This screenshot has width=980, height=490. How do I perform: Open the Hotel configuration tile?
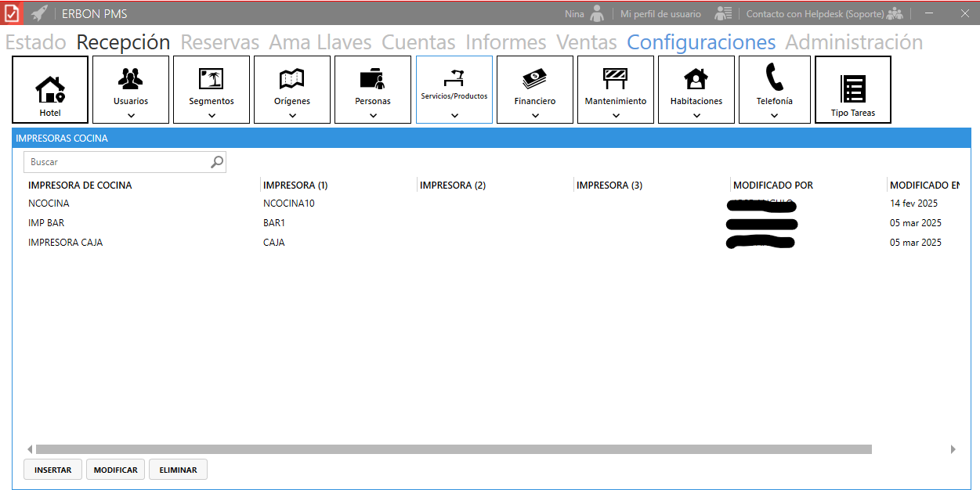50,89
